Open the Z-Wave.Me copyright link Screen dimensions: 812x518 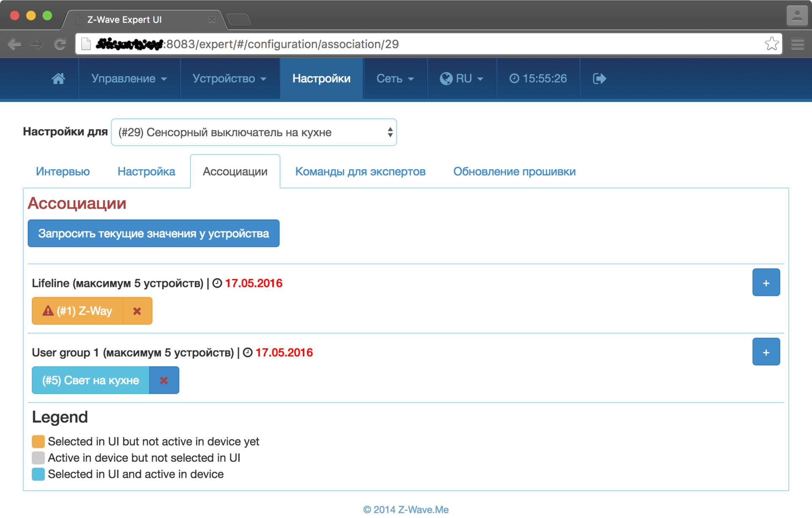[406, 510]
